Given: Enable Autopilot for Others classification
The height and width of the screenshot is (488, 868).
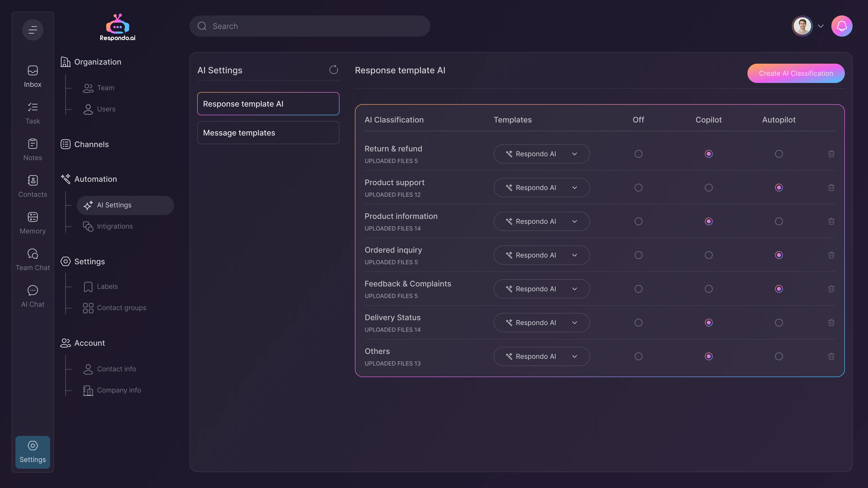Looking at the screenshot, I should (778, 356).
